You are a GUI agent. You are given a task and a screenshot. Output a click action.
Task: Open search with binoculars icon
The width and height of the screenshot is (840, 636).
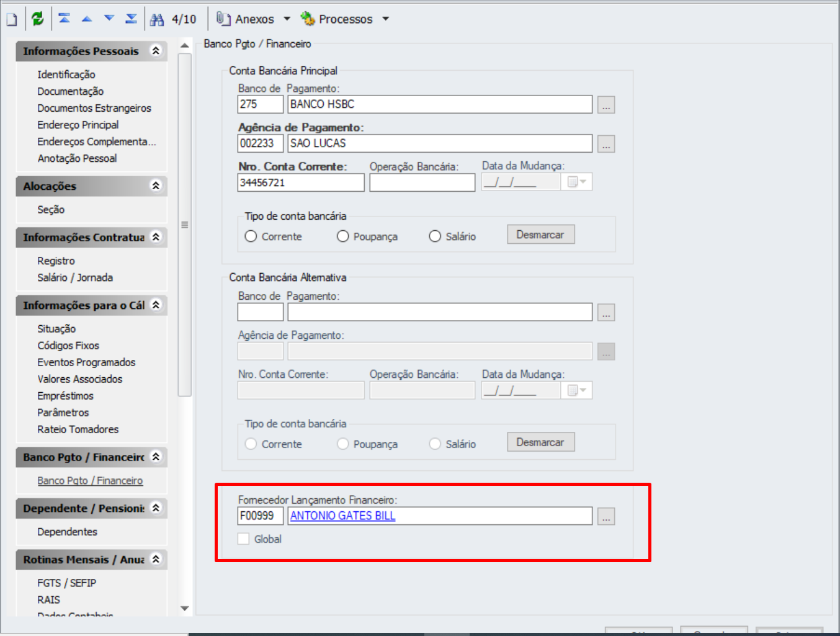point(157,19)
